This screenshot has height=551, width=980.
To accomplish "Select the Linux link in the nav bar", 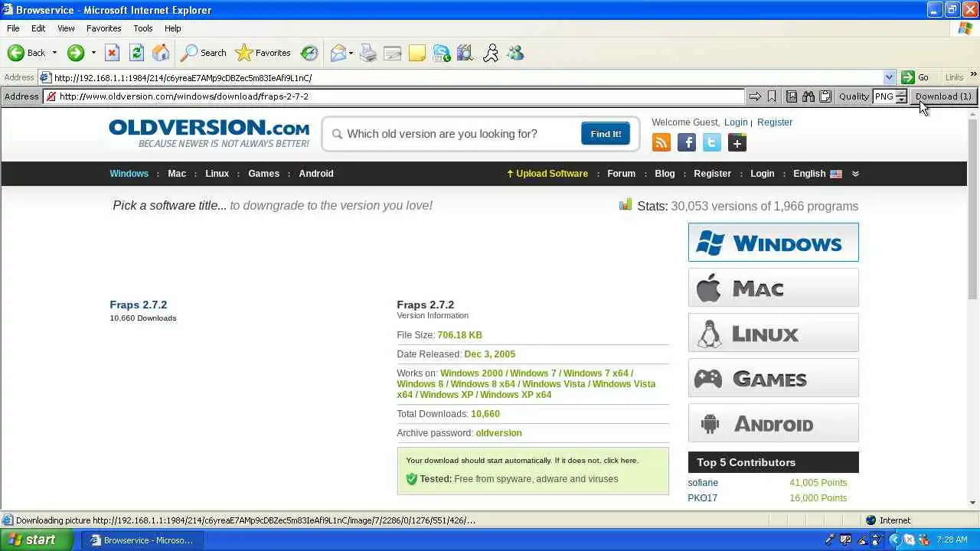I will (217, 174).
